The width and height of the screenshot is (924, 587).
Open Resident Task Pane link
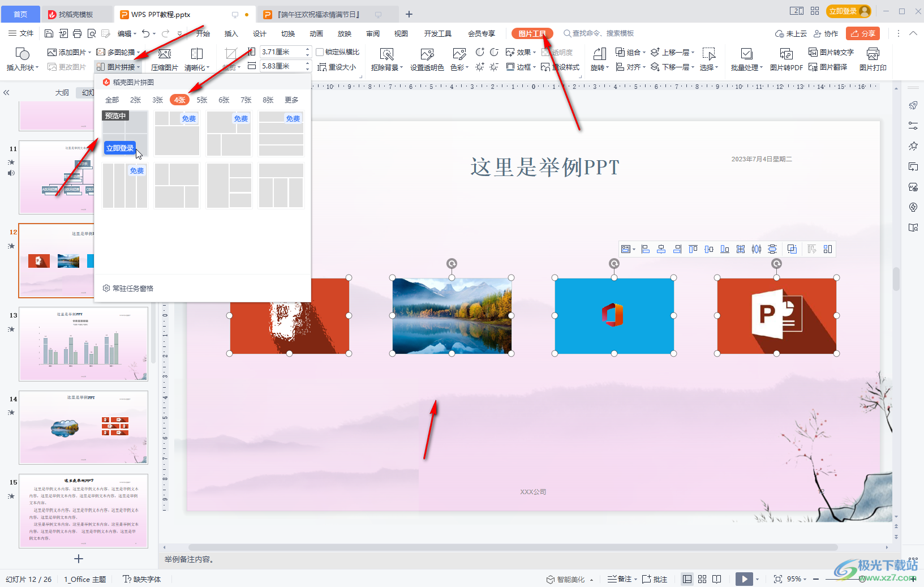tap(128, 288)
